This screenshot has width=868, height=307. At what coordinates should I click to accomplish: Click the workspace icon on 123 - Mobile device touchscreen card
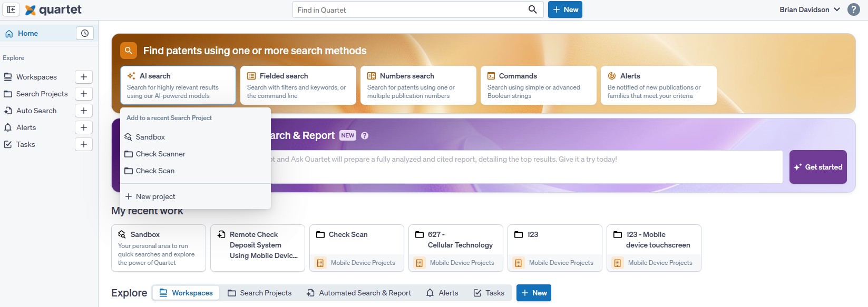pos(617,263)
